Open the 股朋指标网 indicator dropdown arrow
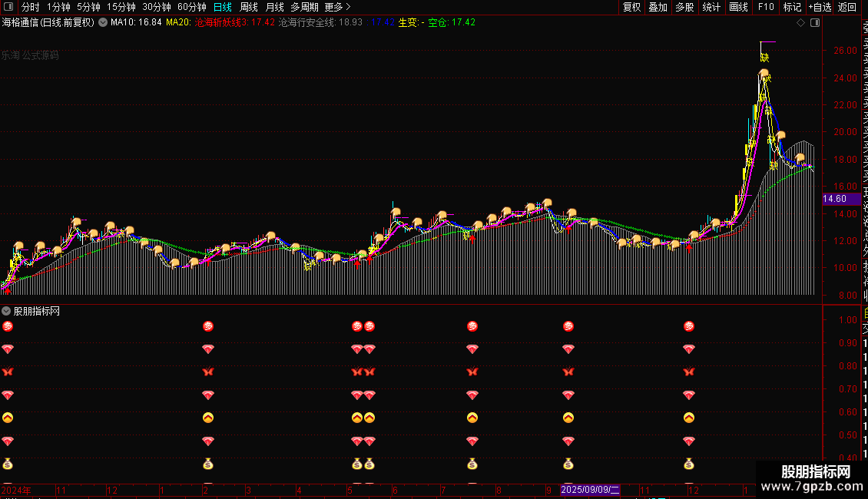This screenshot has width=868, height=499. click(6, 311)
